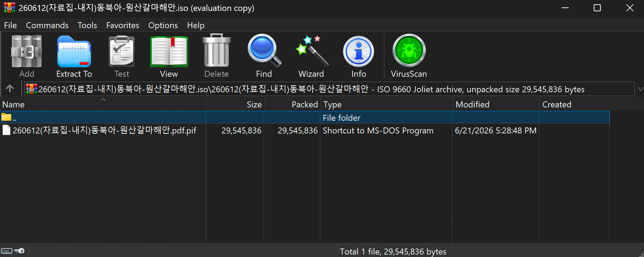Click the 'File folder' type cell
This screenshot has width=644, height=257.
coord(342,118)
